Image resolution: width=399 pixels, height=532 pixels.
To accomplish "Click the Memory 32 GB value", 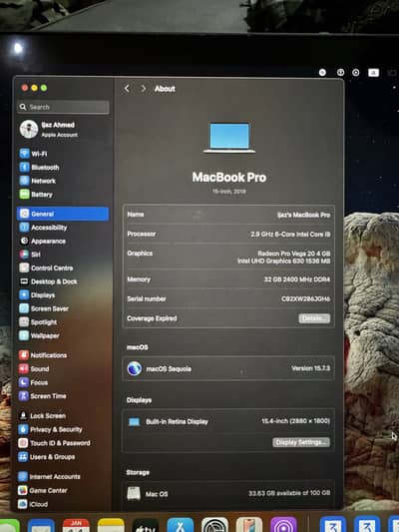I will 297,279.
